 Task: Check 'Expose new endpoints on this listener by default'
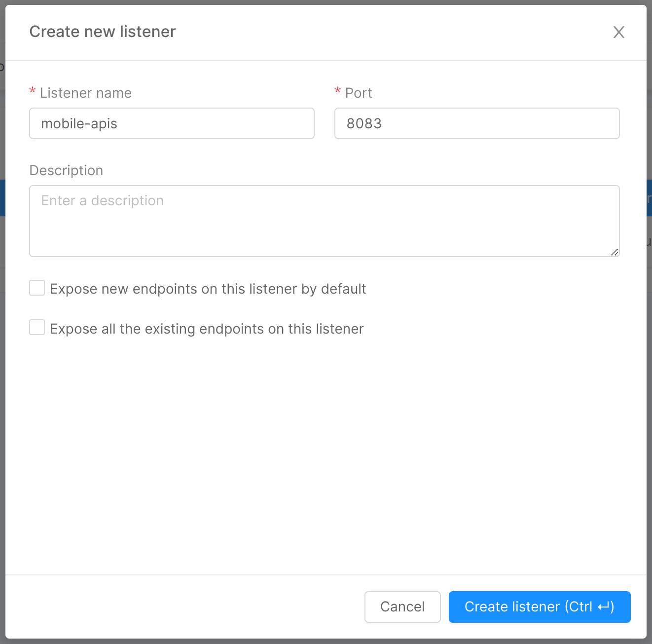[x=37, y=288]
